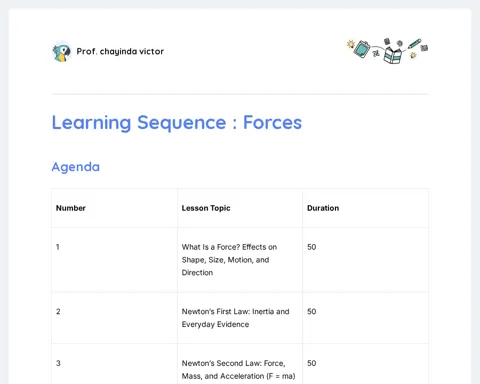Click the open book doodle illustration
This screenshot has height=384, width=480.
[x=393, y=55]
